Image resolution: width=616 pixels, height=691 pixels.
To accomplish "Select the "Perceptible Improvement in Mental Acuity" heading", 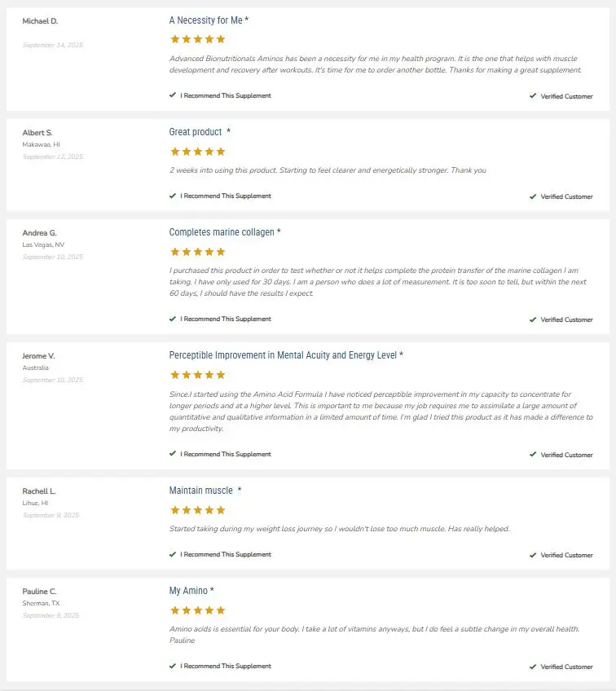I will (283, 355).
